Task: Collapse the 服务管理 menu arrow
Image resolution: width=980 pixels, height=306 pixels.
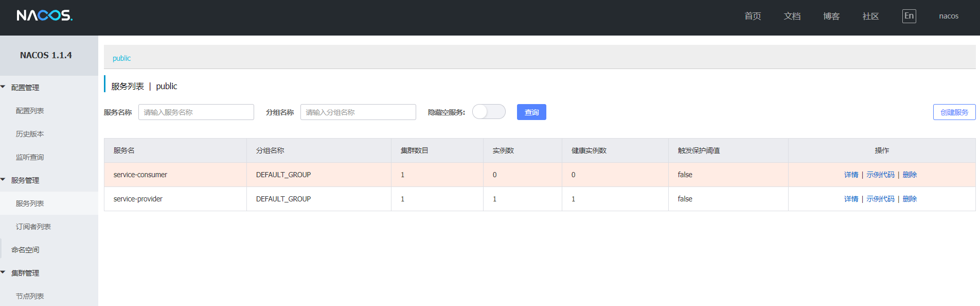Action: tap(3, 180)
